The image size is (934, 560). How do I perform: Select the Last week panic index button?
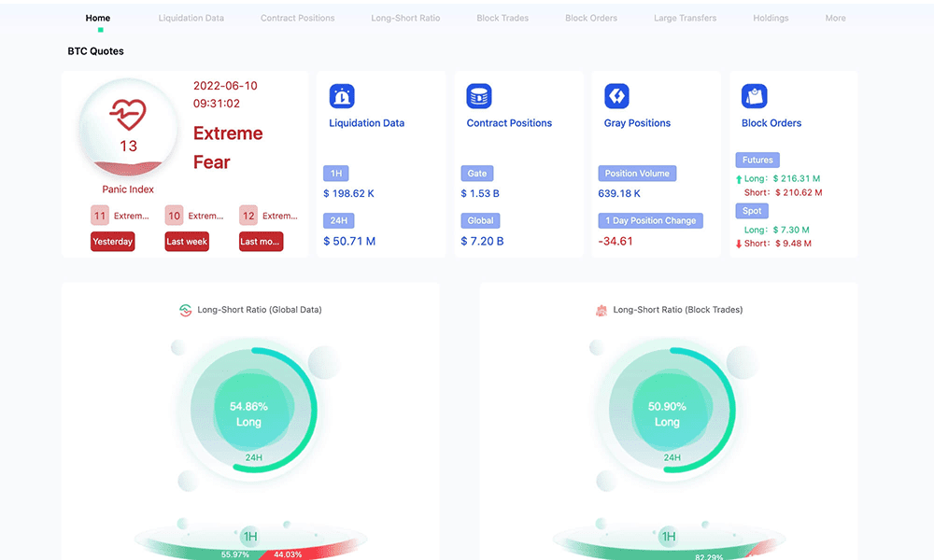pyautogui.click(x=187, y=242)
